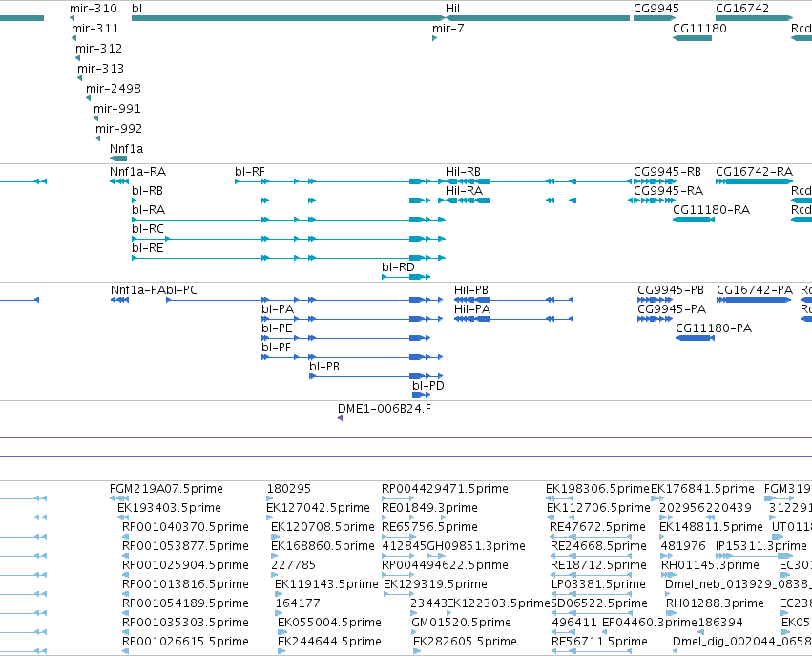The image size is (812, 656).
Task: Select the DME1-006B24.F feature label
Action: (x=385, y=409)
